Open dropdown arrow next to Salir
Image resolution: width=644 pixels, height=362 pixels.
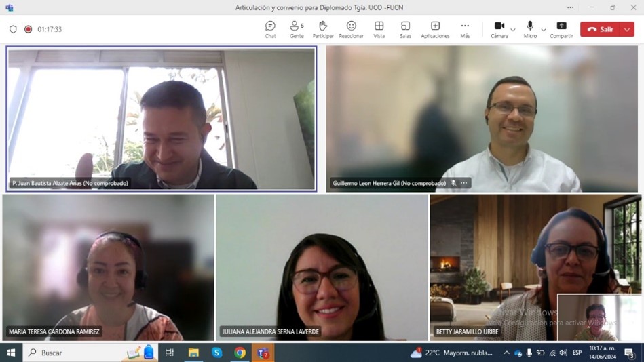(x=627, y=29)
